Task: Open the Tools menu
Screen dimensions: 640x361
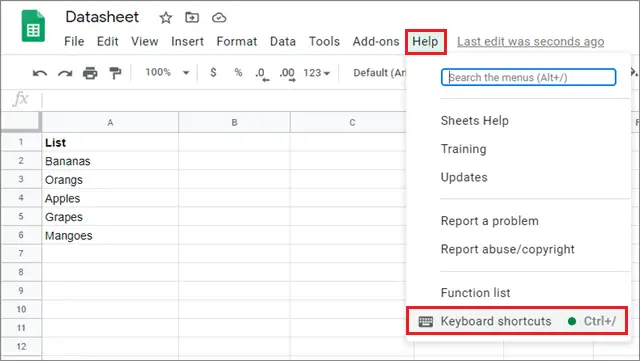Action: pyautogui.click(x=324, y=41)
